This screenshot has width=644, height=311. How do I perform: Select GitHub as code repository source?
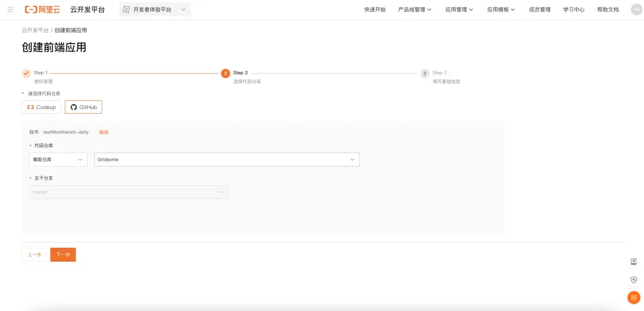pyautogui.click(x=84, y=107)
